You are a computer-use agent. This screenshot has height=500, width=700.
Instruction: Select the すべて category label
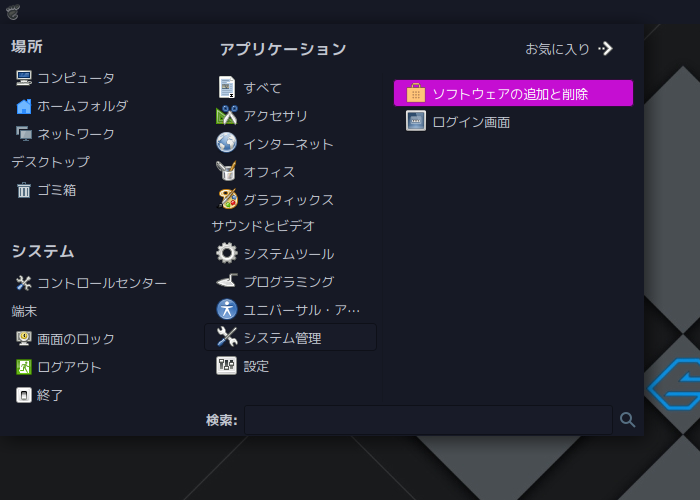262,88
